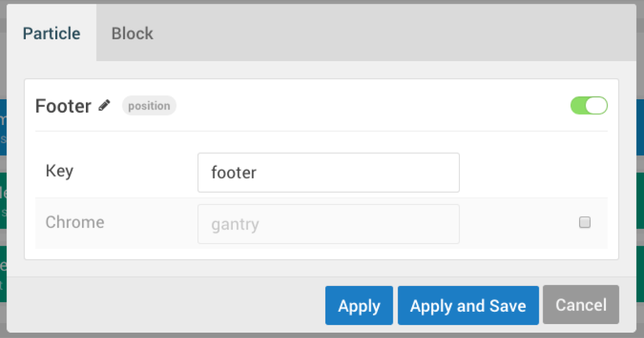Click the disabled Chrome gantry field
Image resolution: width=644 pixels, height=338 pixels.
point(328,224)
